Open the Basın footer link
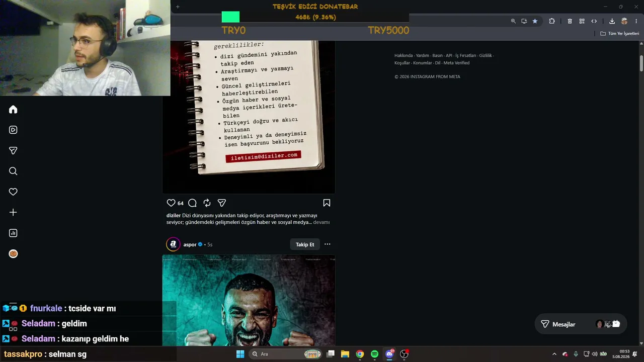 point(438,56)
